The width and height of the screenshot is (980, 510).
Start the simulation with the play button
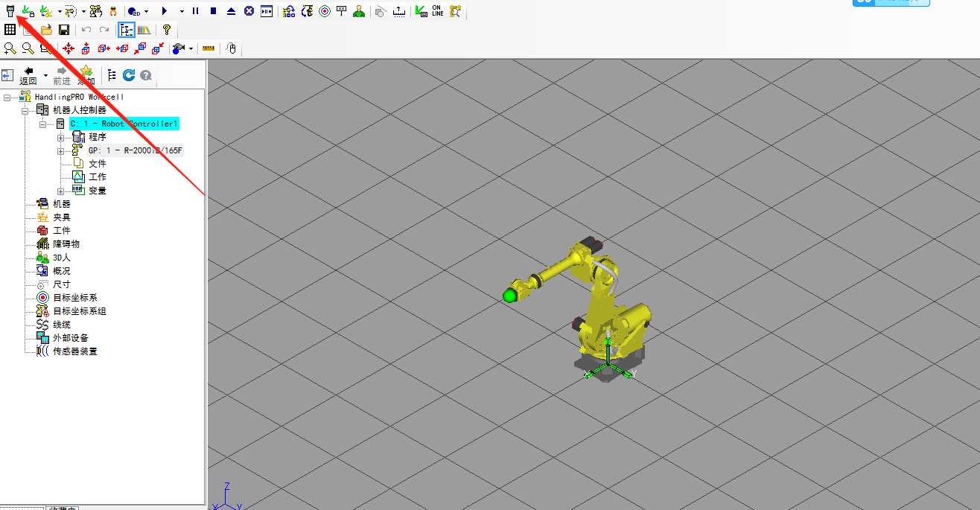[164, 11]
